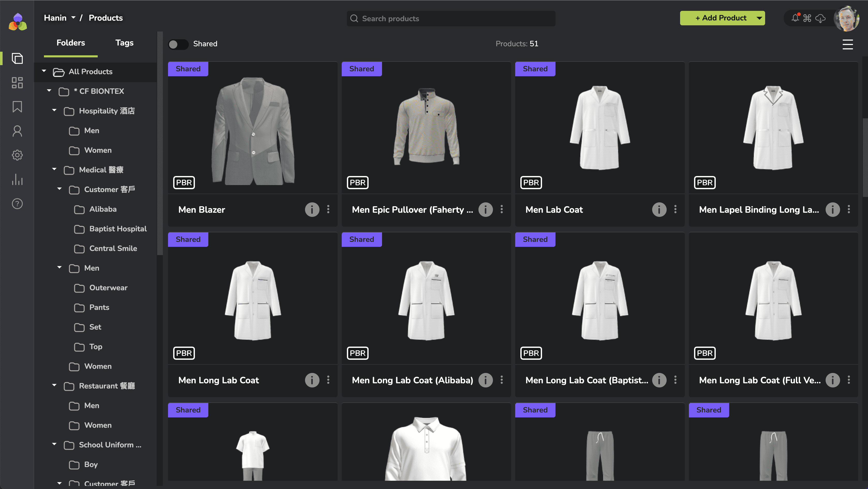Open the notifications bell icon
This screenshot has height=489, width=868.
795,18
